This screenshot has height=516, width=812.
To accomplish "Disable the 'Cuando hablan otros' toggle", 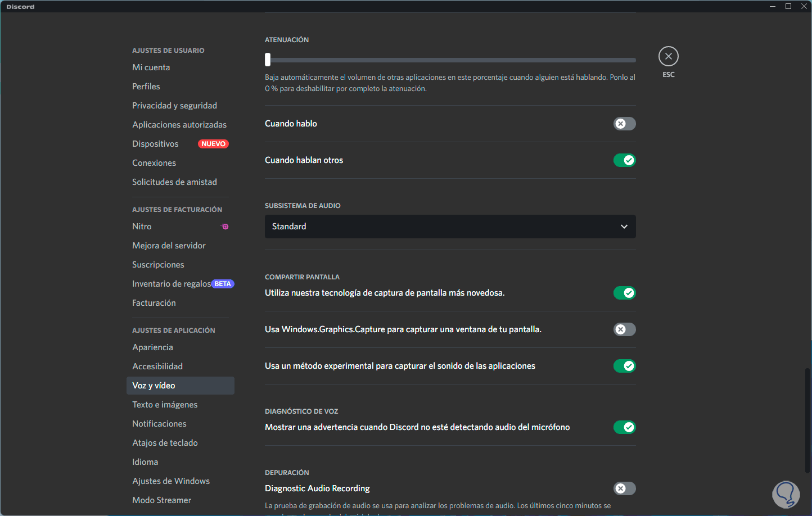I will 624,160.
